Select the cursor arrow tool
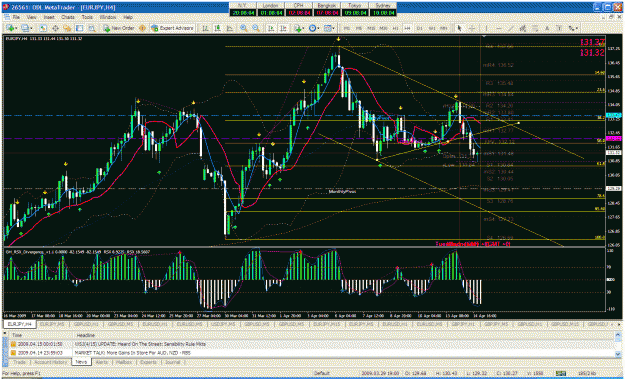The width and height of the screenshot is (625, 379). pyautogui.click(x=459, y=28)
